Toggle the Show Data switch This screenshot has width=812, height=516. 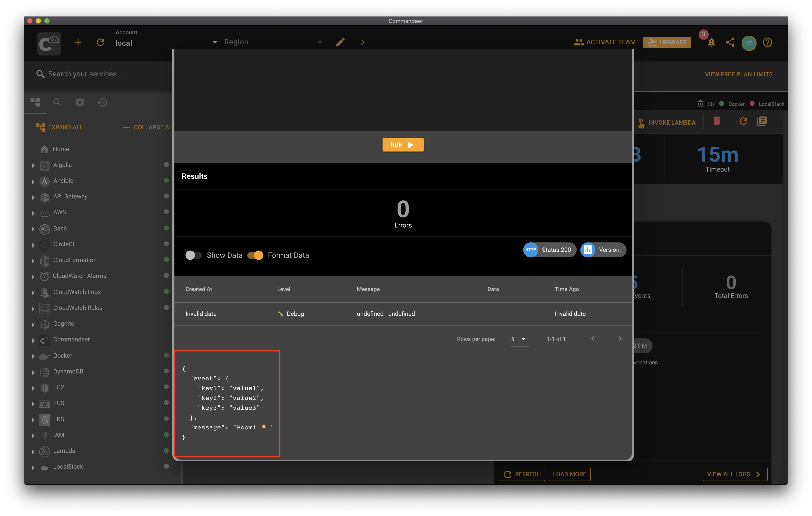click(x=194, y=255)
